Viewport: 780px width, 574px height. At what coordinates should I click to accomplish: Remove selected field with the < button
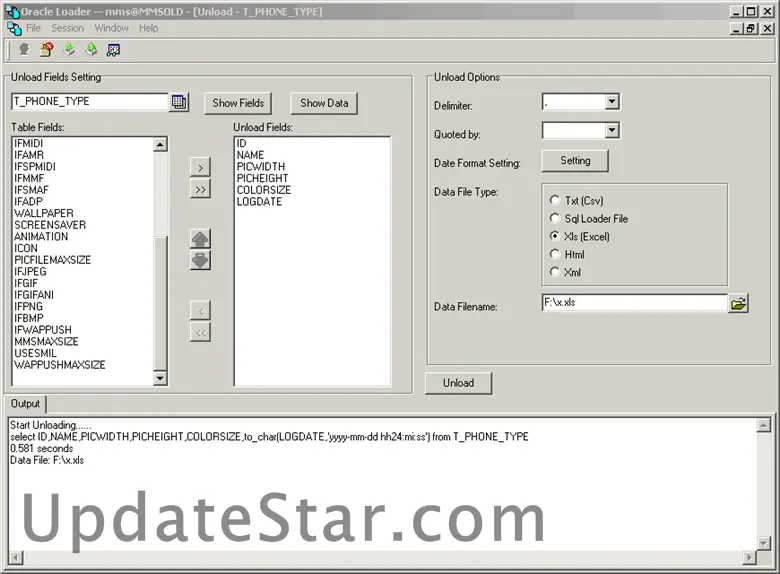click(200, 311)
